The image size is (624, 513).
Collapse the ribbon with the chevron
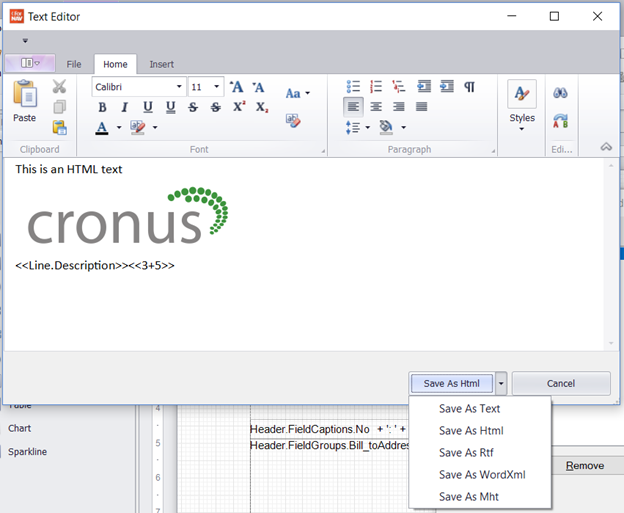[x=606, y=147]
